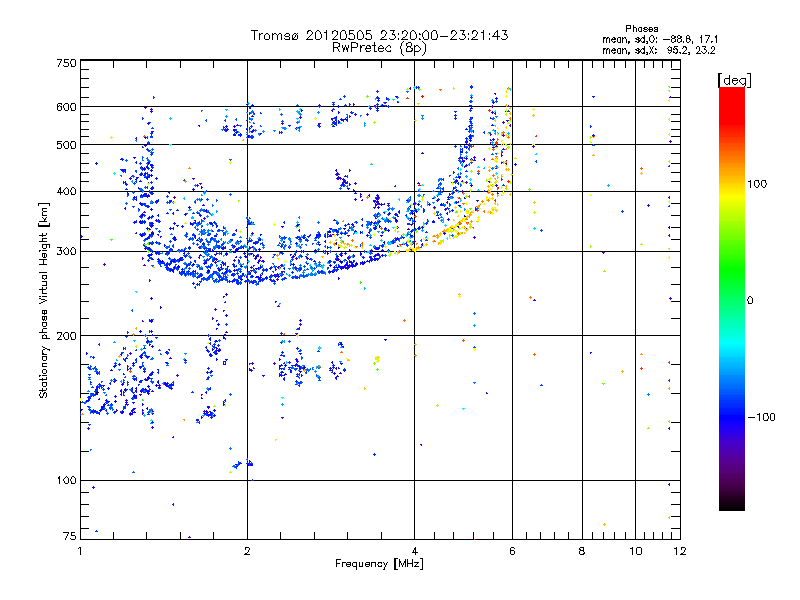Click the "100" km label on the height axis
This screenshot has width=800, height=600.
(x=67, y=480)
